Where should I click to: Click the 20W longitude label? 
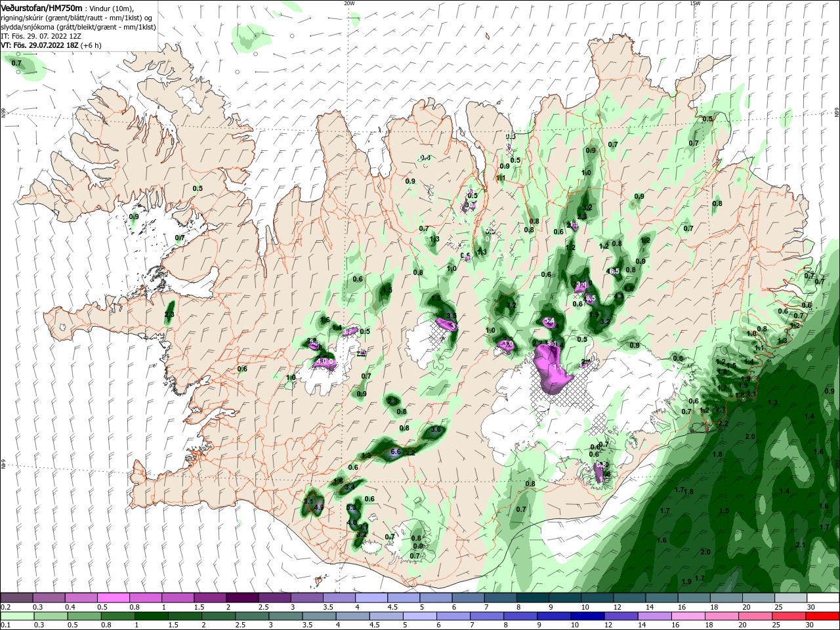point(349,3)
